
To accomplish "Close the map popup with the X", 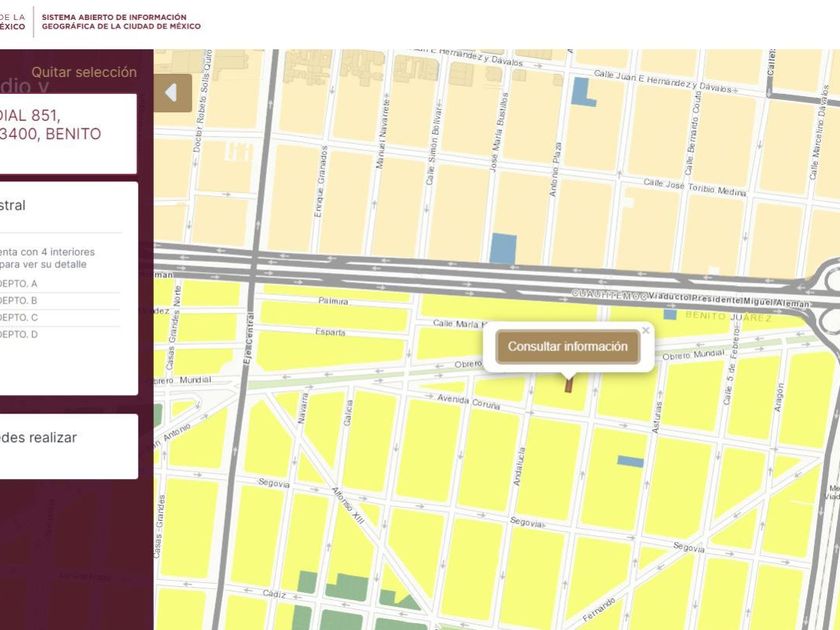I will [x=646, y=331].
